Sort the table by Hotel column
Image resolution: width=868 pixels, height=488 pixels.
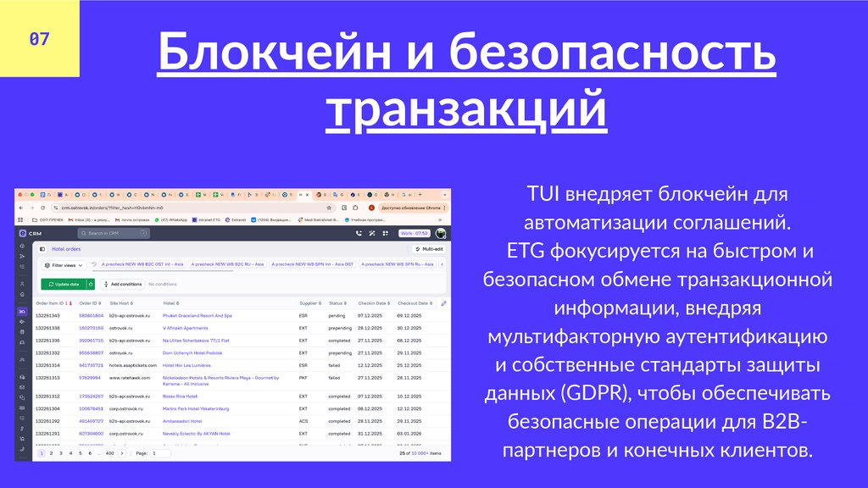point(170,303)
